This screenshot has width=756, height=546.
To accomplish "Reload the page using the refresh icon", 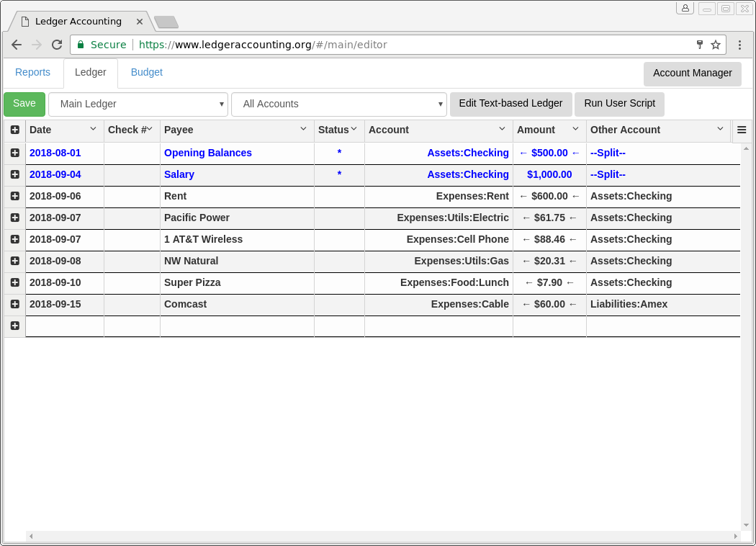I will 57,45.
